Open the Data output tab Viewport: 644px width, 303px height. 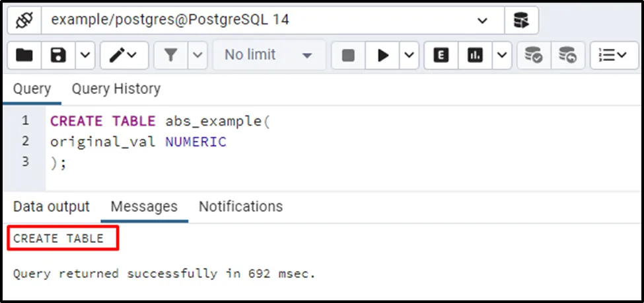[x=52, y=206]
